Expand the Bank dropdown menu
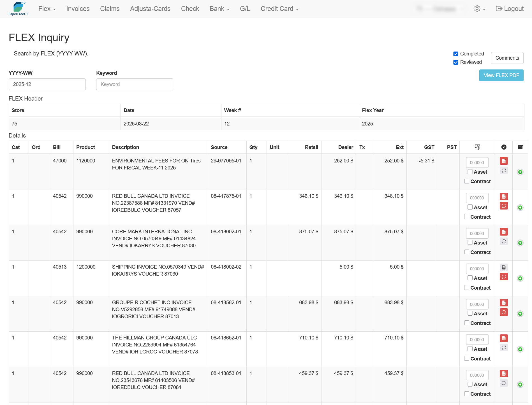 click(x=219, y=9)
